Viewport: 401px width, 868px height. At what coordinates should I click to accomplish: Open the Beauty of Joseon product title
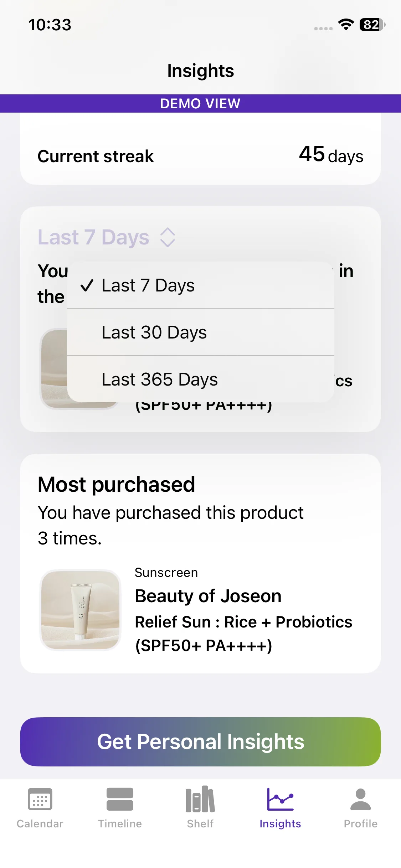(208, 596)
